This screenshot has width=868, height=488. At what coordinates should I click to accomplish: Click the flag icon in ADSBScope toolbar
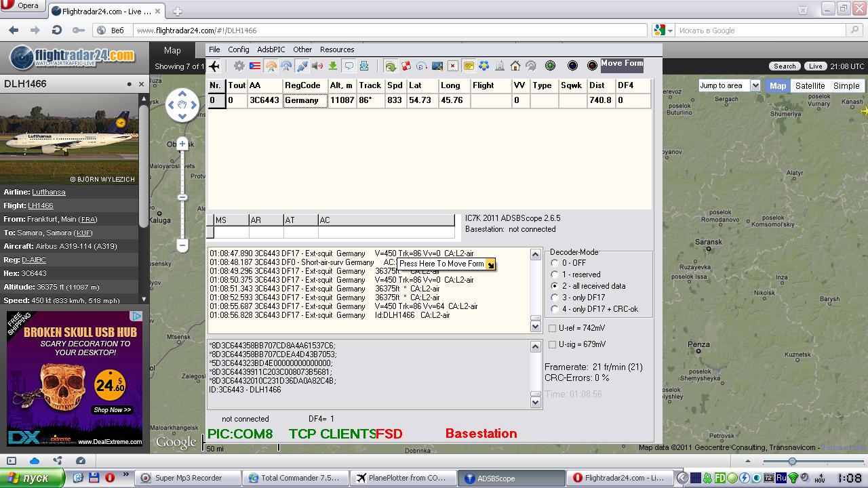point(255,66)
